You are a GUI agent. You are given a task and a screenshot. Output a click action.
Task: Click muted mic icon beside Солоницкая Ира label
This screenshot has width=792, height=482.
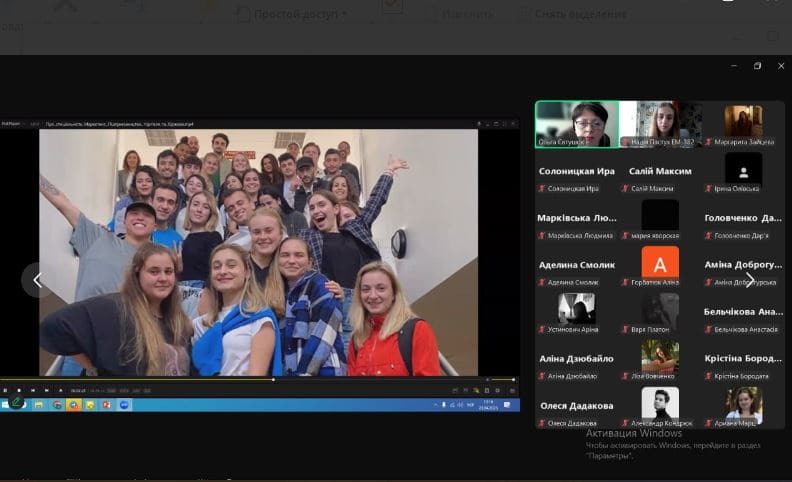click(542, 188)
